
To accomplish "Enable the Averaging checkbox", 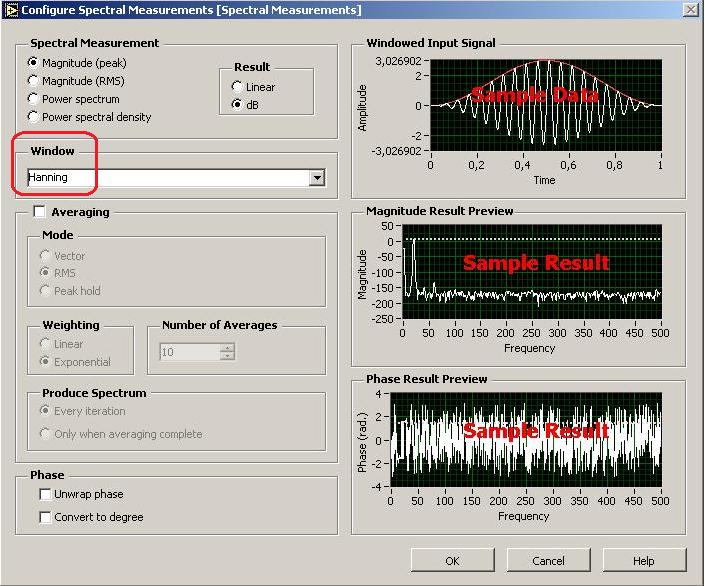I will coord(40,211).
